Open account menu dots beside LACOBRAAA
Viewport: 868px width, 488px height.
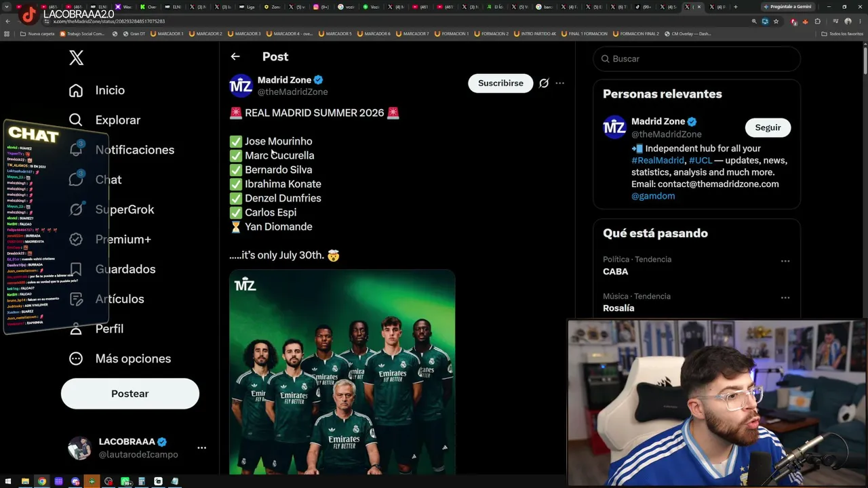pyautogui.click(x=201, y=448)
